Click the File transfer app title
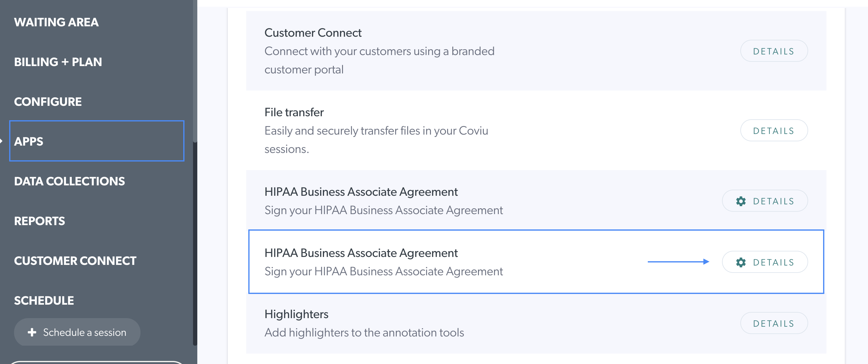This screenshot has height=364, width=868. 294,112
